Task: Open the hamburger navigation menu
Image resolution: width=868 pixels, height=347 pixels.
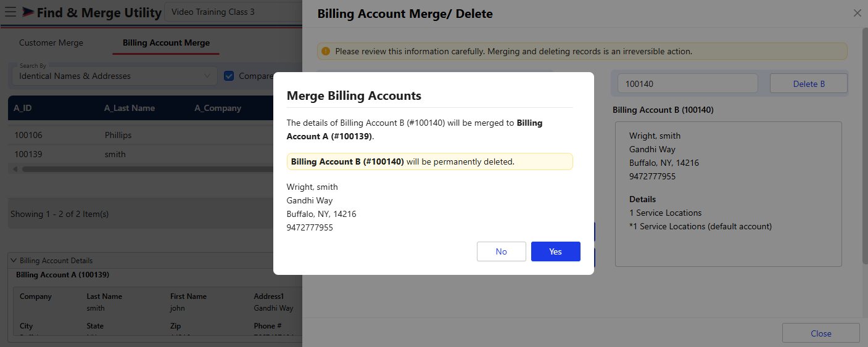Action: click(x=10, y=12)
